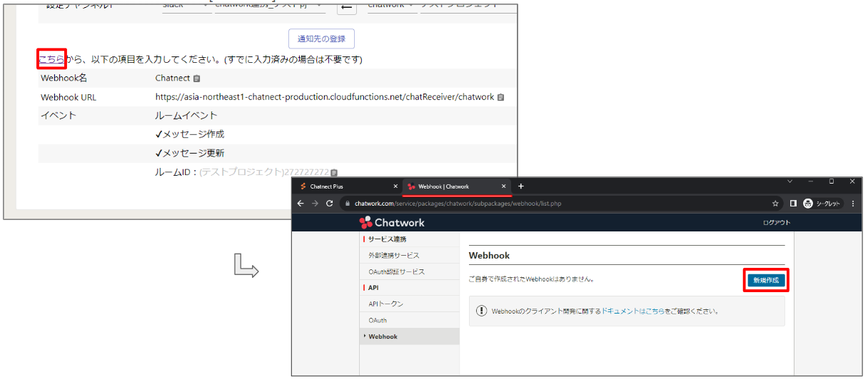Click the Webhook URL text value
The image size is (868, 380).
[x=325, y=97]
